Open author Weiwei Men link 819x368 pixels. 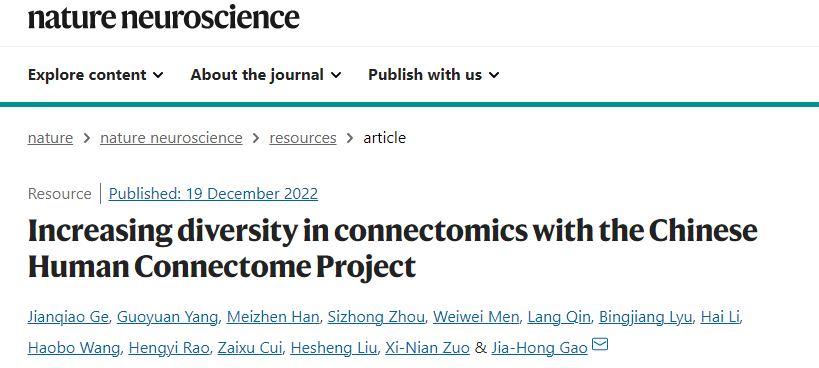point(476,317)
